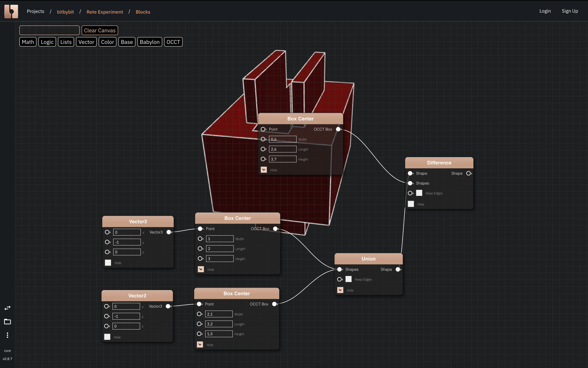Open the Lists blocks category

pyautogui.click(x=66, y=42)
